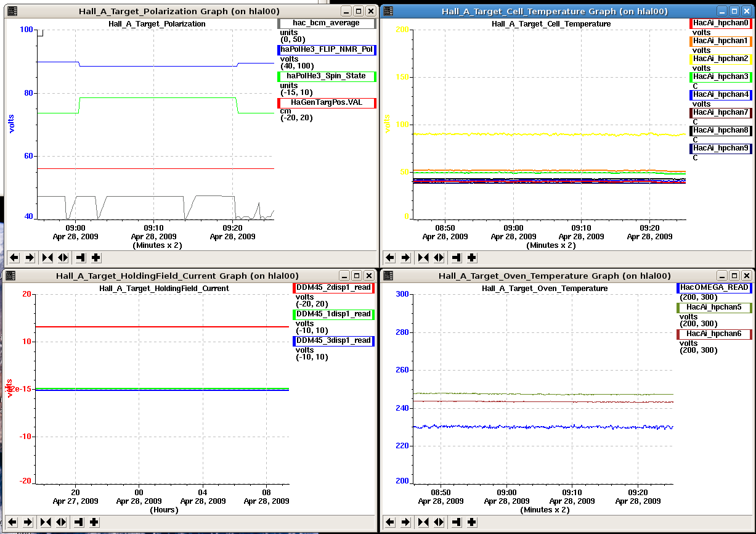The image size is (756, 534).
Task: Pan left in the HoldingField Current graph toolbar
Action: pos(12,522)
